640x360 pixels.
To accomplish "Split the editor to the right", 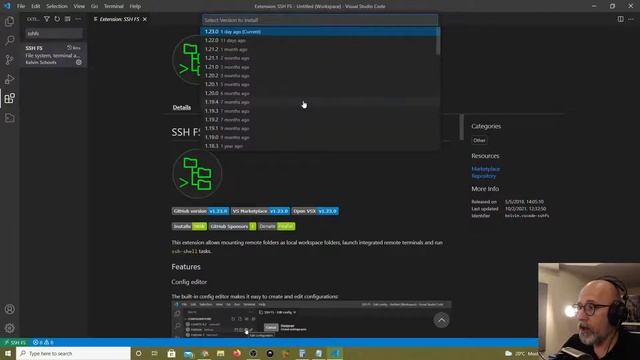I will (x=620, y=19).
